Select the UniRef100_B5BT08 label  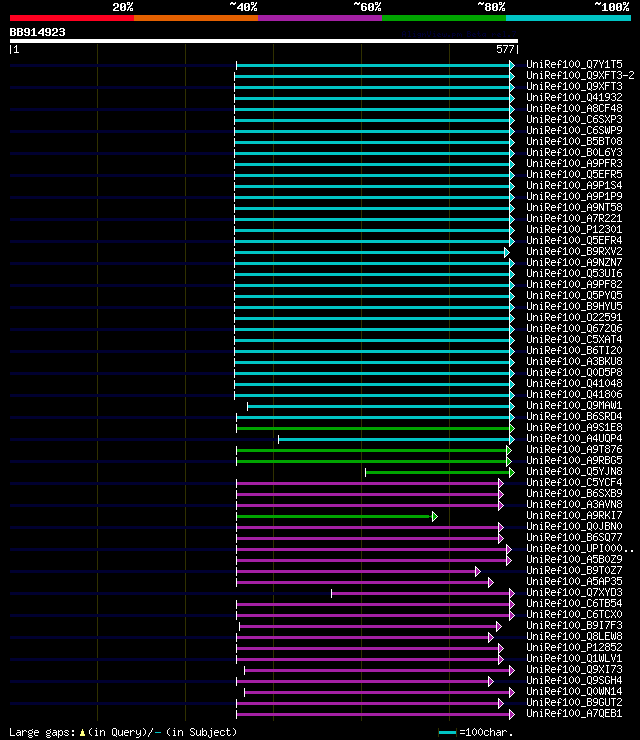(x=574, y=141)
